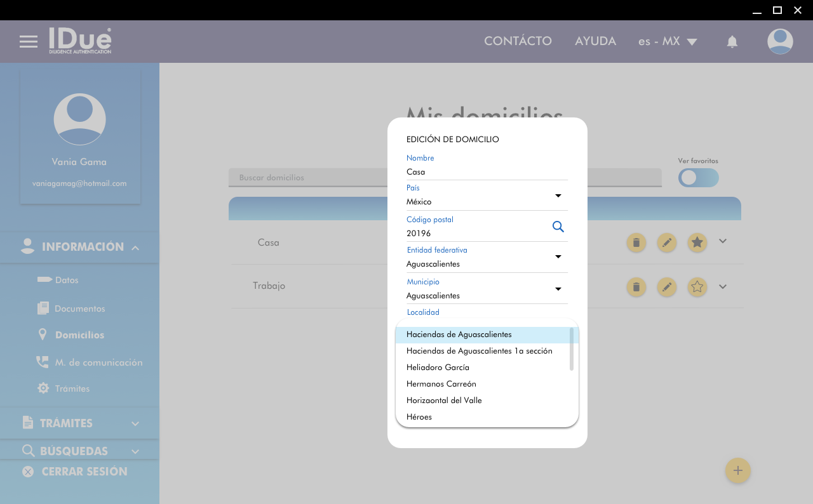The height and width of the screenshot is (504, 813).
Task: Open the CONTACTO link
Action: coord(518,41)
